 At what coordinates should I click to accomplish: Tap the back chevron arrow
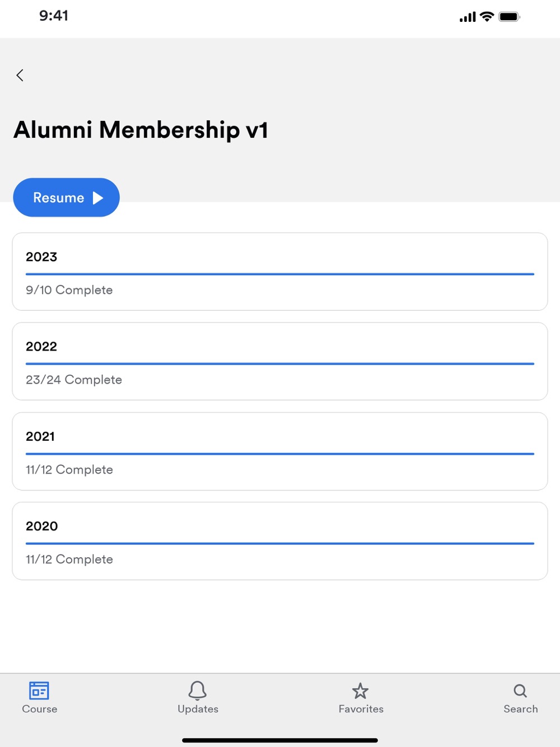tap(20, 76)
